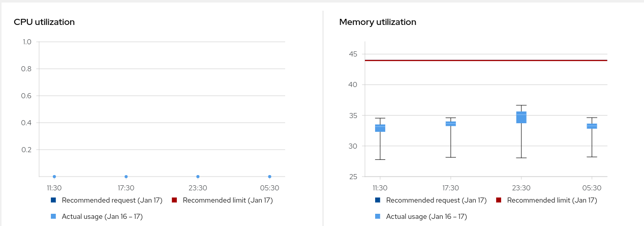Select the CPU data point at 17:30
The height and width of the screenshot is (226, 644).
click(126, 177)
